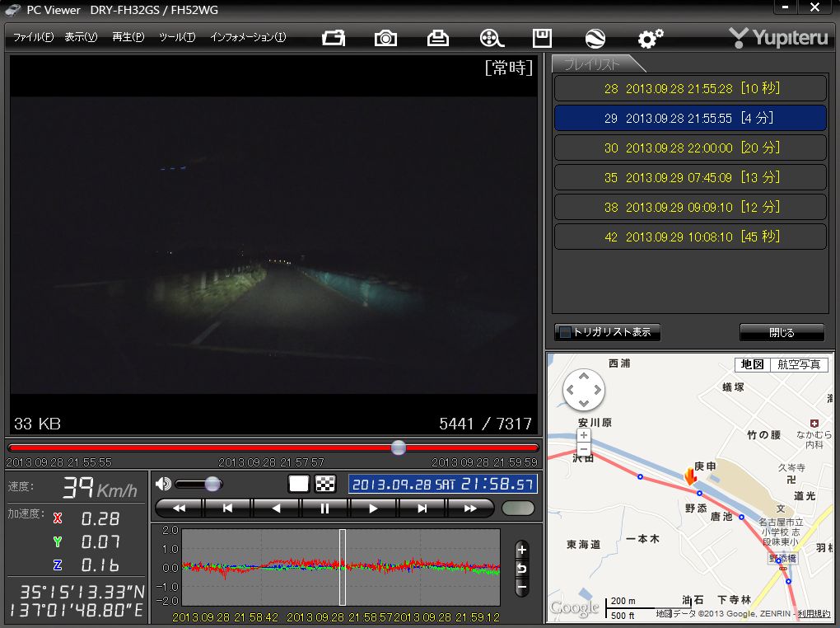Switch map to 地図 view
The width and height of the screenshot is (840, 628).
click(x=752, y=364)
